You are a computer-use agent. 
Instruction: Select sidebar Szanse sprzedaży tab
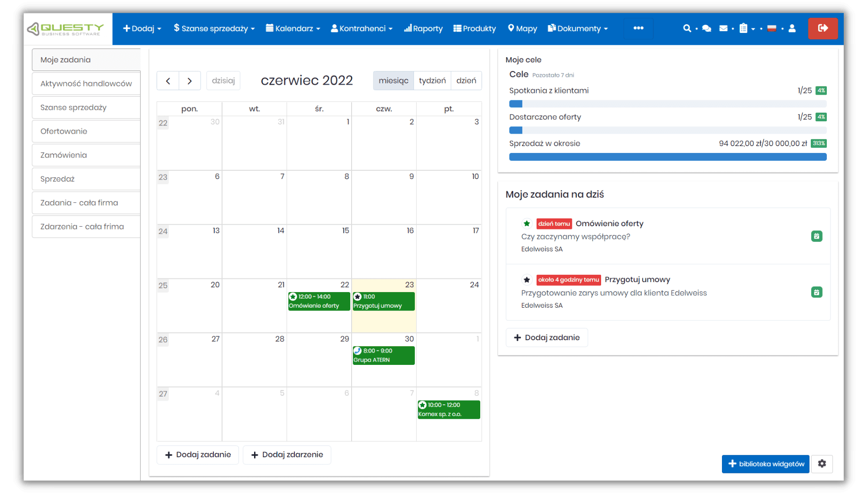click(x=86, y=108)
